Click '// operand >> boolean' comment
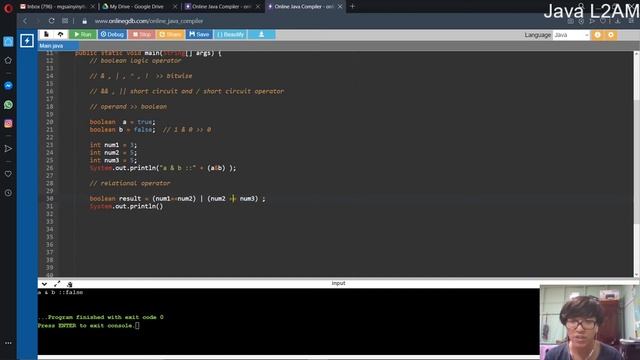This screenshot has height=360, width=640. point(128,107)
